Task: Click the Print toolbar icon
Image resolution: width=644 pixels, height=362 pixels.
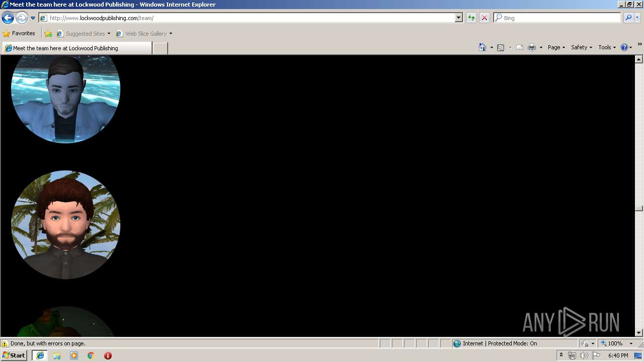Action: 532,47
